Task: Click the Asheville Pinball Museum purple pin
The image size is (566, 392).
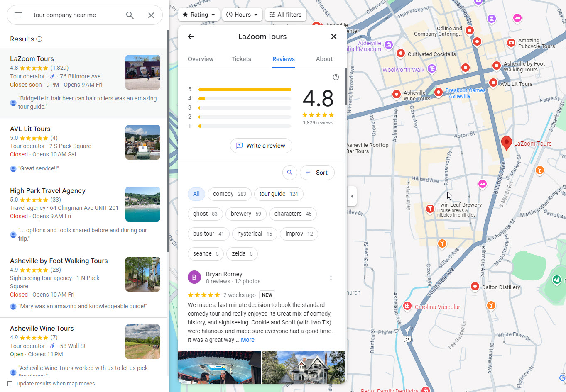Action: pos(389,45)
